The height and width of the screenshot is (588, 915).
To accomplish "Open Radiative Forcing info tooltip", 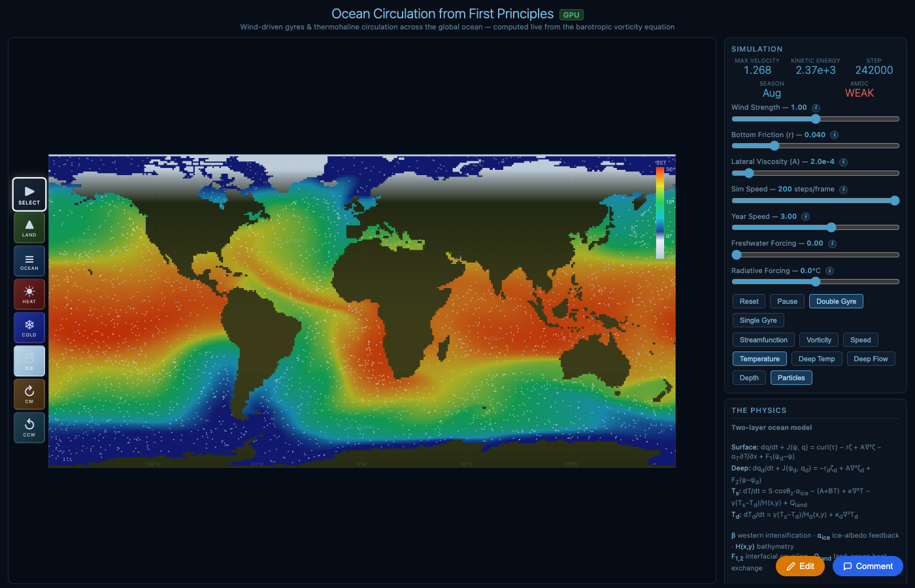I will point(829,271).
